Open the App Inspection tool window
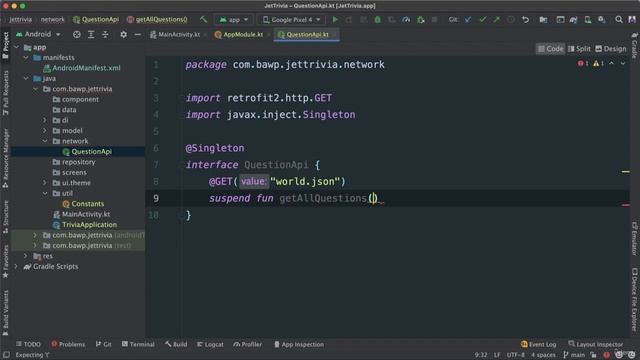Screen dimensions: 640x360 [x=299, y=344]
